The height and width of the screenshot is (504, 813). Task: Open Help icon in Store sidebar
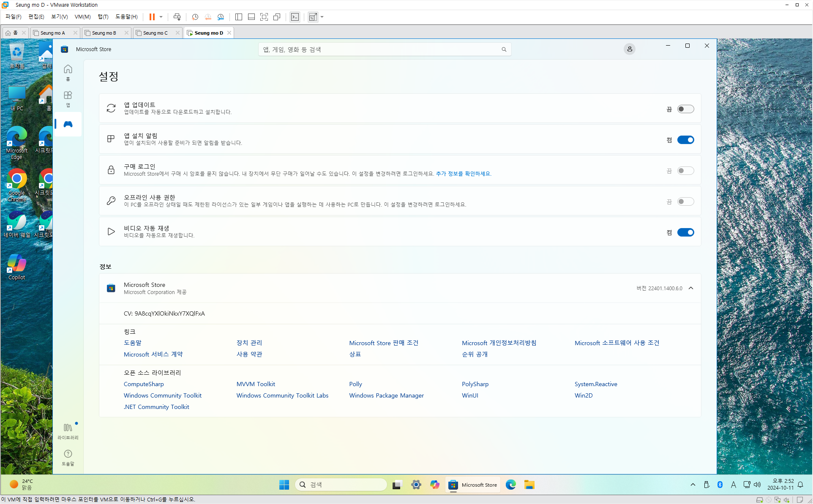(x=68, y=458)
